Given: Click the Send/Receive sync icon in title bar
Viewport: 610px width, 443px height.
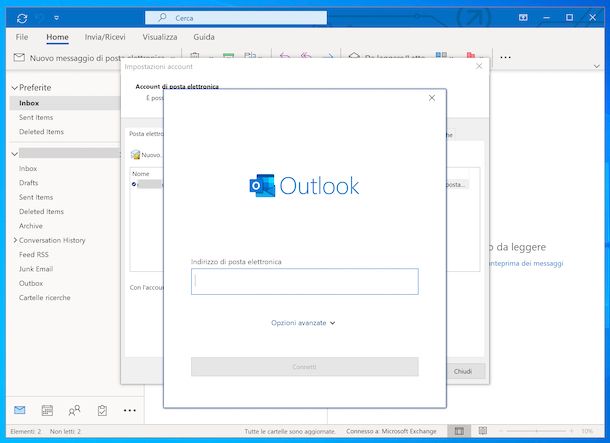Looking at the screenshot, I should point(22,18).
